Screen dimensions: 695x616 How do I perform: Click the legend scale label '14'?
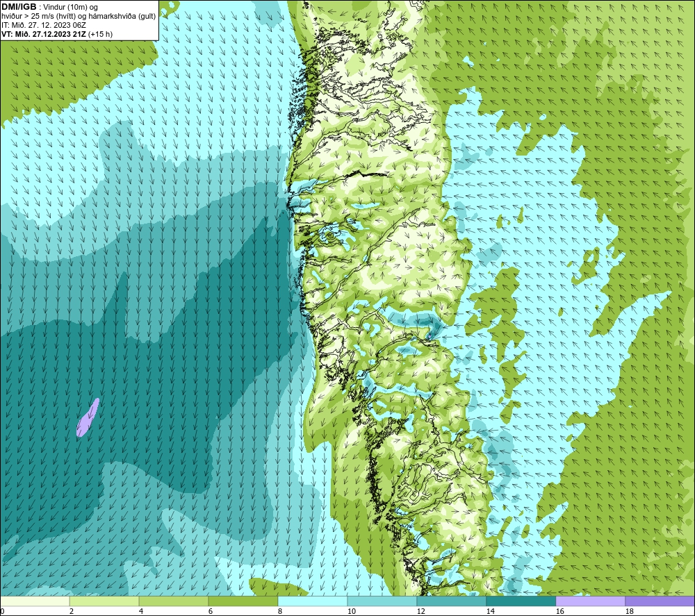coord(490,611)
